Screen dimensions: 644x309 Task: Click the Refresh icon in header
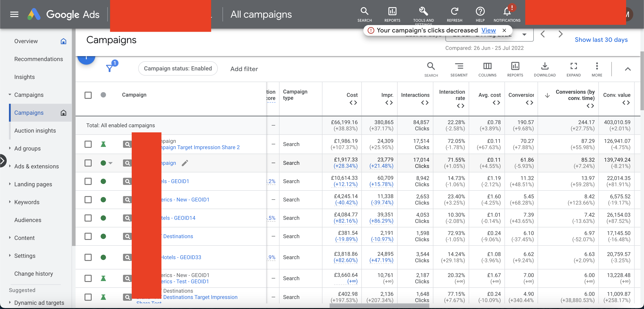[454, 11]
